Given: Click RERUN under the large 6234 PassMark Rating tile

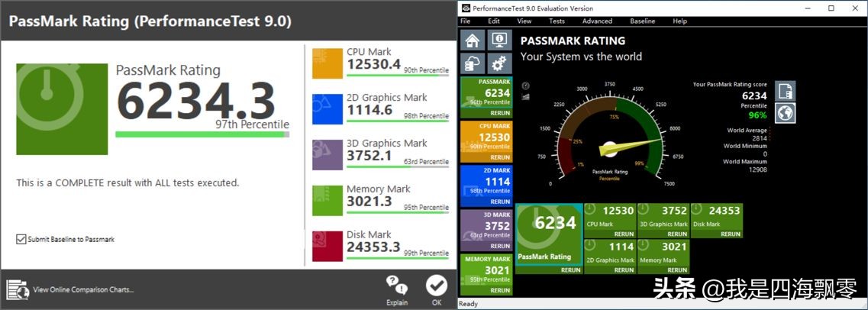Looking at the screenshot, I should coord(570,270).
